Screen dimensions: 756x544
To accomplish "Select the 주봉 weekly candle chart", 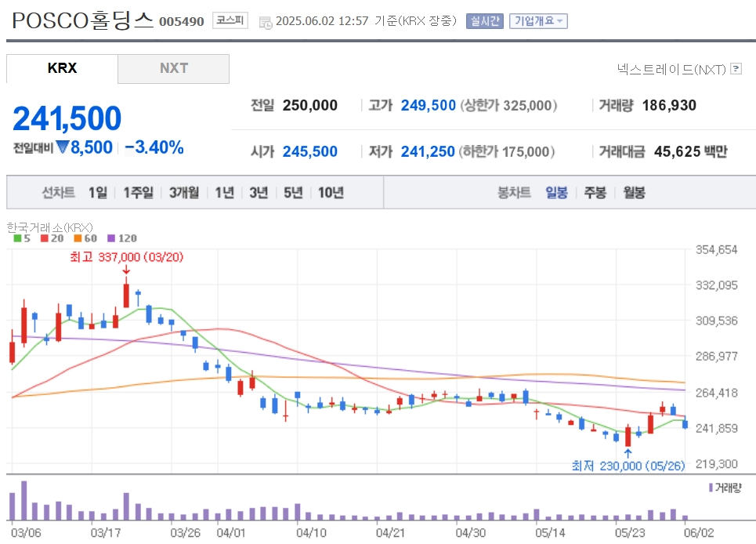I will (x=595, y=192).
